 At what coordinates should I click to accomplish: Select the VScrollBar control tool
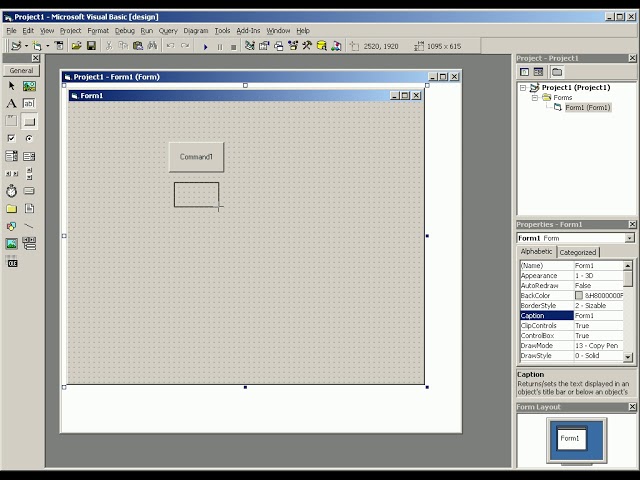click(29, 173)
